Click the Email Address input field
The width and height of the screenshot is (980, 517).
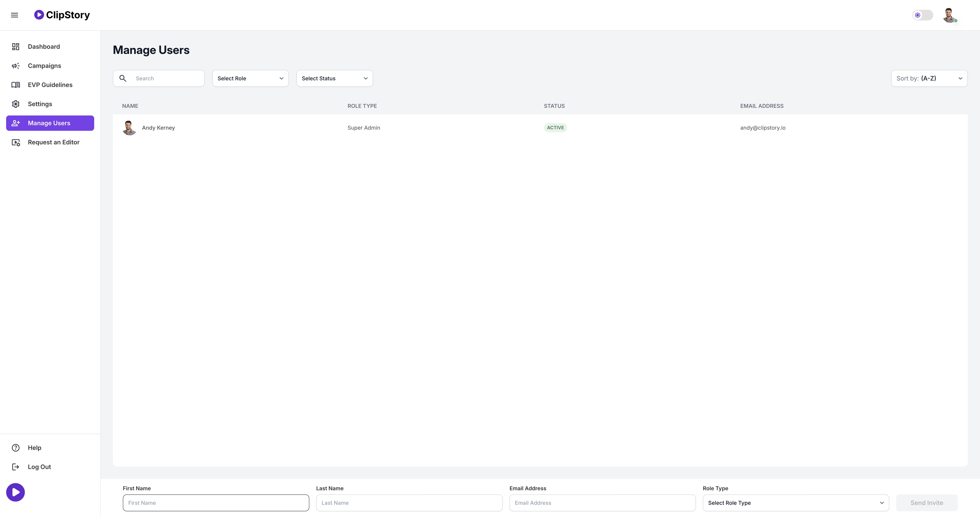point(602,503)
